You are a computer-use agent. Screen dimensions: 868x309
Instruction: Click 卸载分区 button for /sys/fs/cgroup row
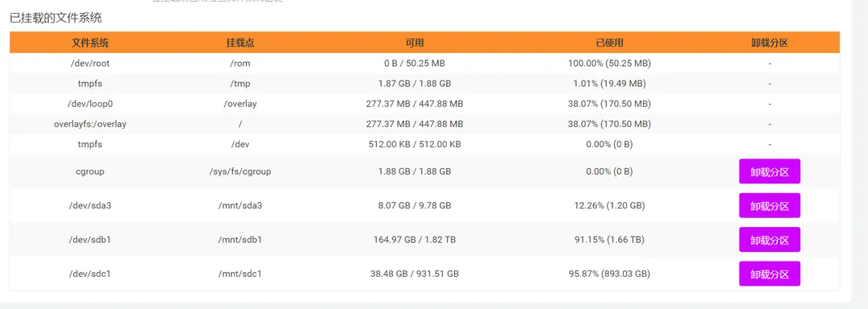(x=769, y=171)
